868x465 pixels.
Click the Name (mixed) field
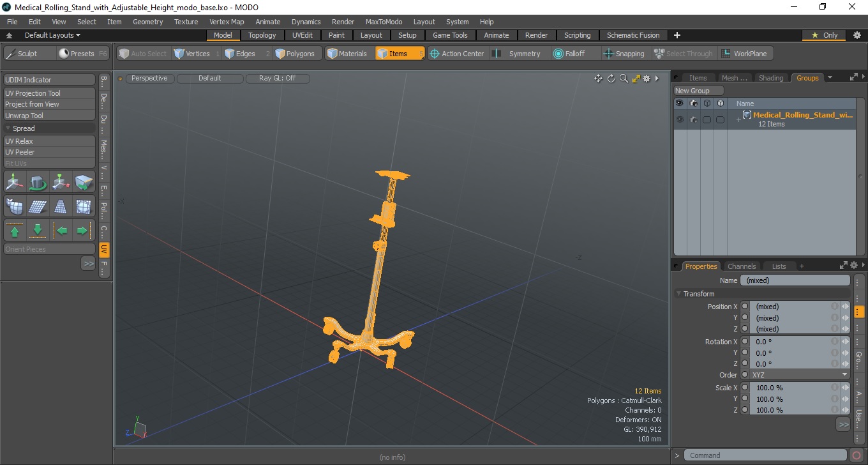[795, 280]
